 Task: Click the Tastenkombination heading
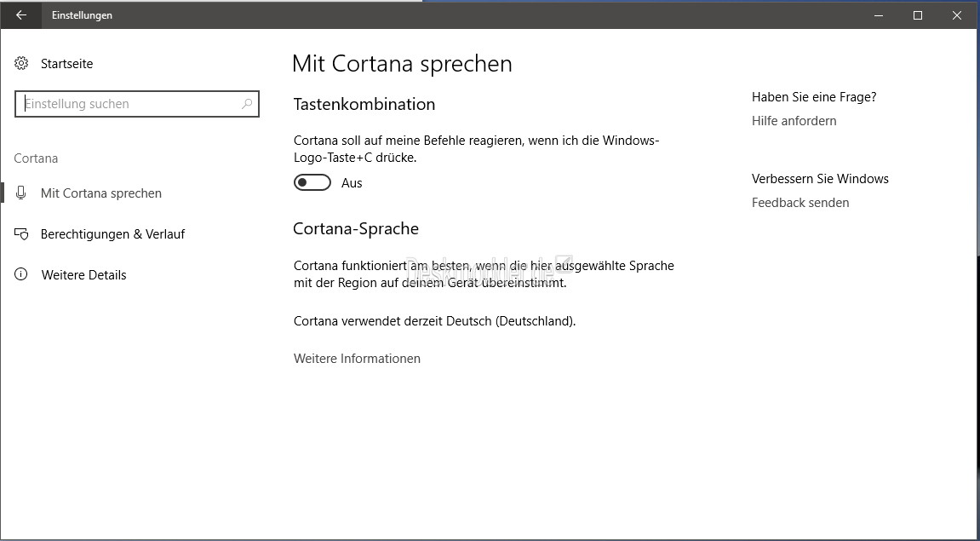pyautogui.click(x=364, y=104)
